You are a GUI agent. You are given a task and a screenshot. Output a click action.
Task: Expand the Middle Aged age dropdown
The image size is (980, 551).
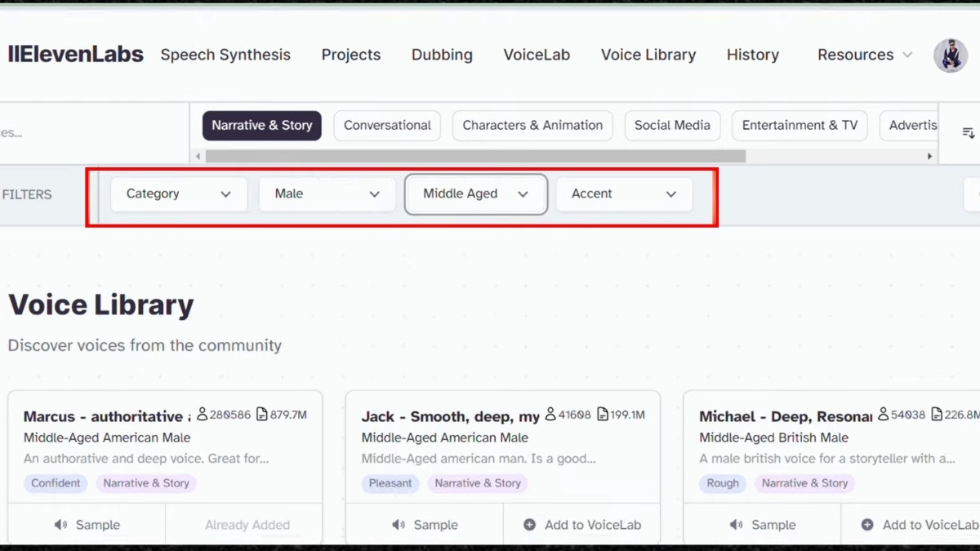[x=475, y=194]
